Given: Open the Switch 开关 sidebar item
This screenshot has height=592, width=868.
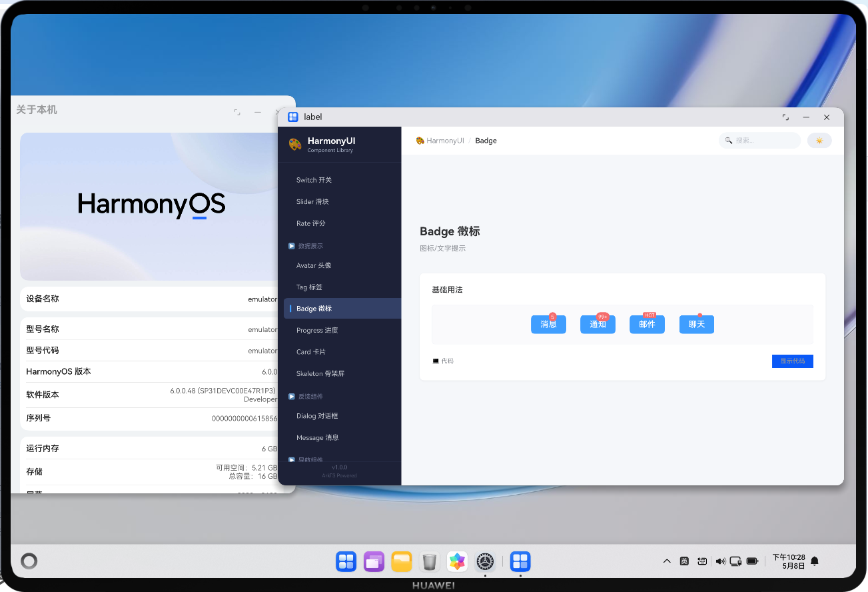Looking at the screenshot, I should click(342, 180).
